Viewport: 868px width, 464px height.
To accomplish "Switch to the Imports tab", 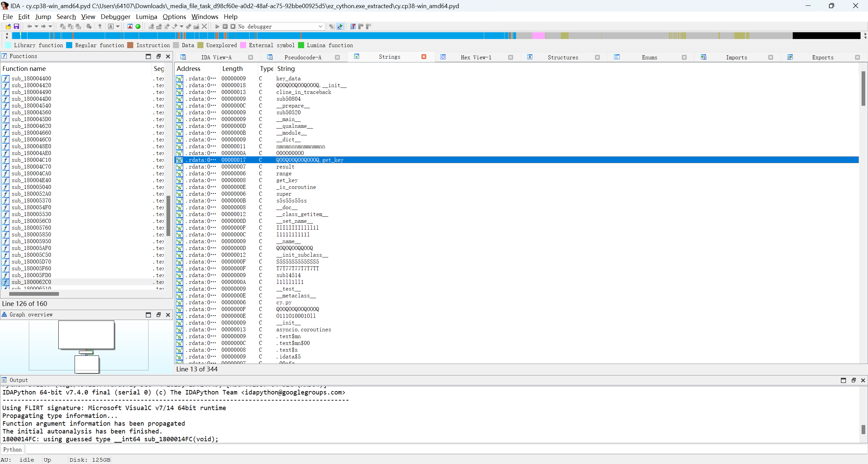I will (736, 57).
